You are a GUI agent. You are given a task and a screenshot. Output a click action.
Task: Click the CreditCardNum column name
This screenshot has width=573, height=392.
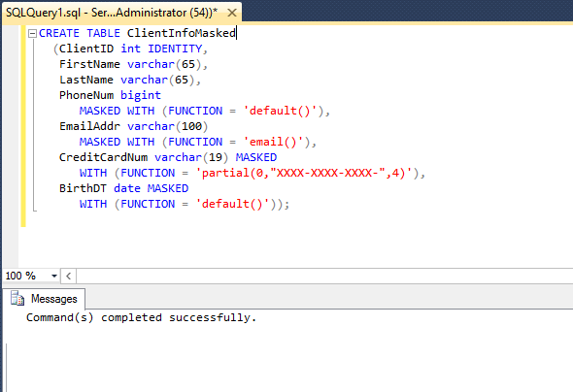pyautogui.click(x=103, y=157)
